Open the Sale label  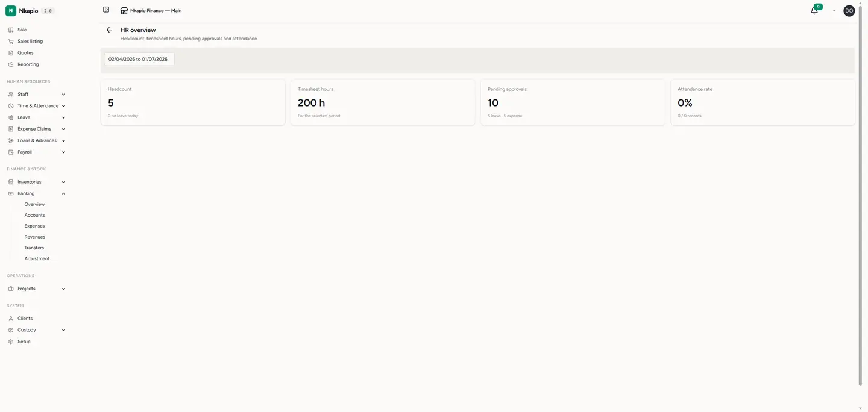tap(22, 30)
